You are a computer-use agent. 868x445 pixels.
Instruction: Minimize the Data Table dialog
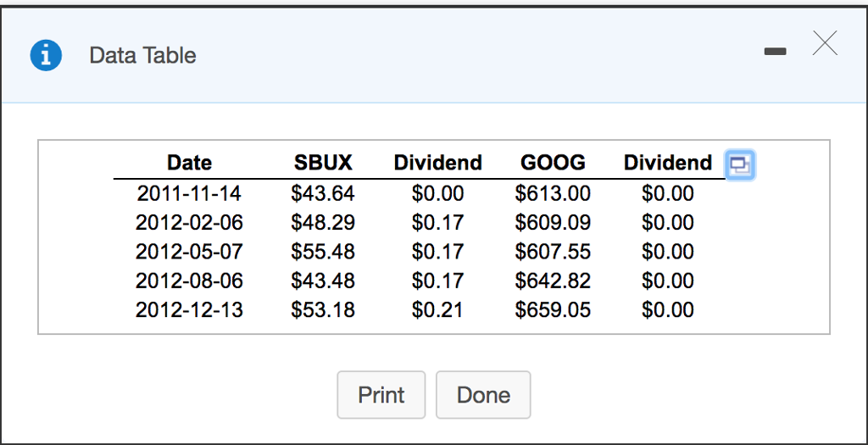(x=775, y=53)
